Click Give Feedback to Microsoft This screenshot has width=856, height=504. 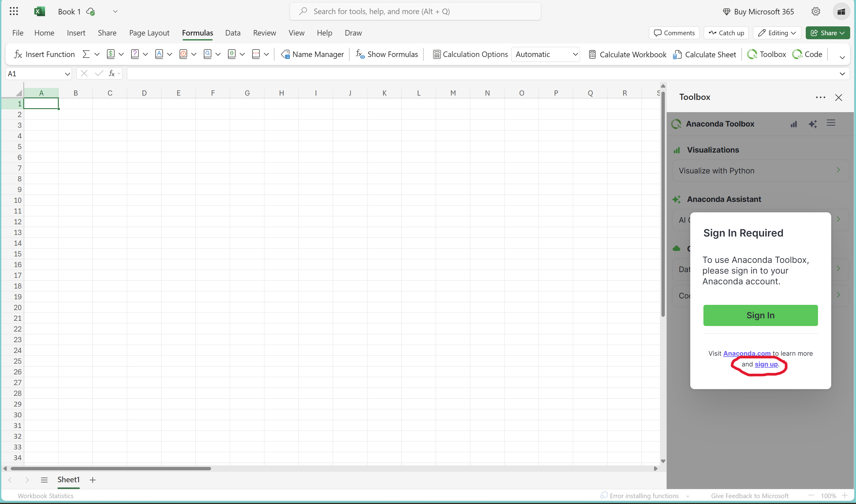click(x=750, y=496)
